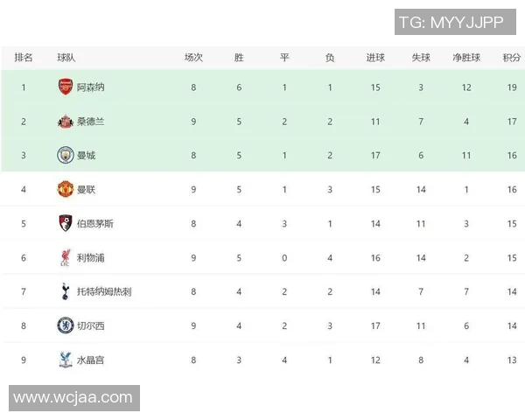The height and width of the screenshot is (420, 525).
Task: Click the Bournemouth club crest icon
Action: click(x=66, y=223)
